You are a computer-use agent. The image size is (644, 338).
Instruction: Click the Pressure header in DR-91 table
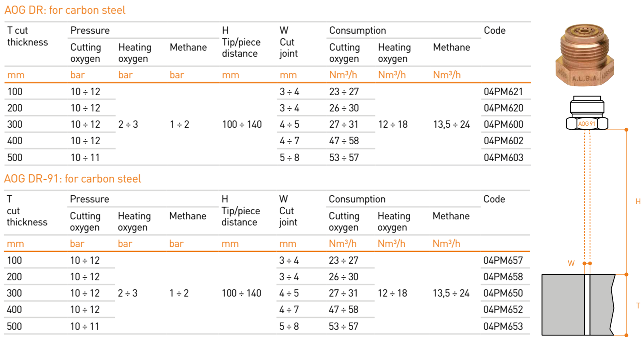coord(89,199)
